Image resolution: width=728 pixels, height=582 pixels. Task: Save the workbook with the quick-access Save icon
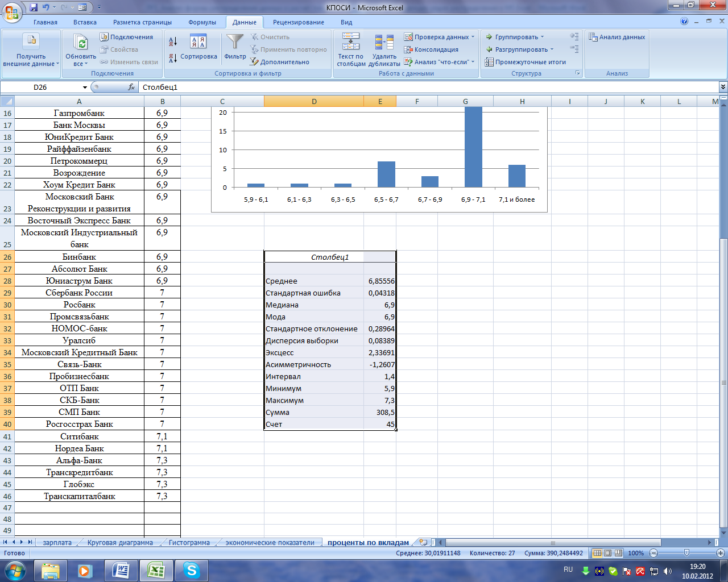34,7
